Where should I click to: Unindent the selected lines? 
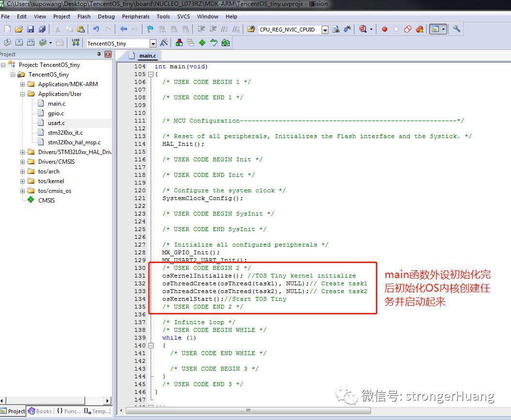point(213,30)
